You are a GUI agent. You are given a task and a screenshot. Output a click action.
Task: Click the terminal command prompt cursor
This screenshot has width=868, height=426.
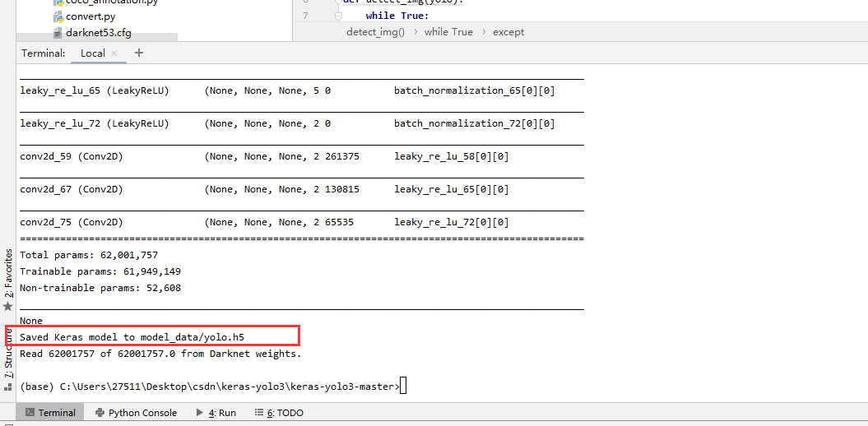coord(403,387)
